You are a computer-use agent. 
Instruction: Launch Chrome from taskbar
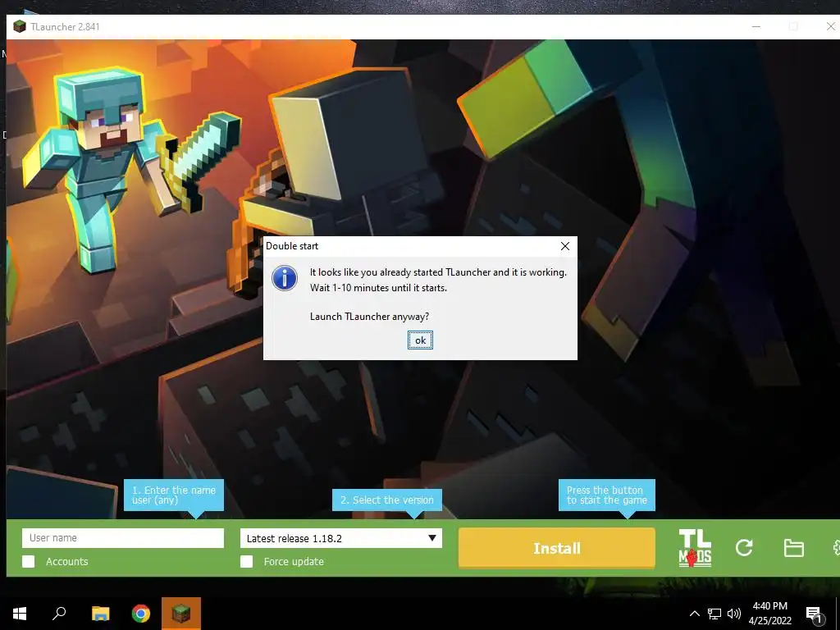[x=141, y=614]
